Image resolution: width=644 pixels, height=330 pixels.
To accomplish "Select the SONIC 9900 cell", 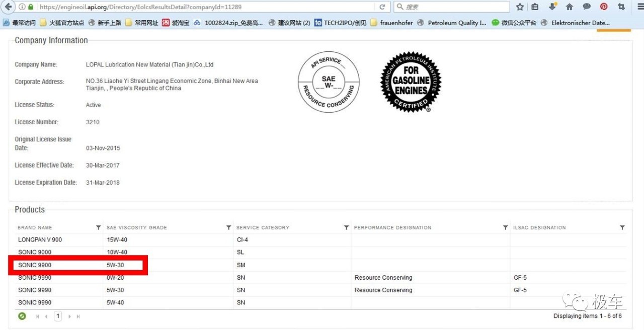I will coord(35,265).
